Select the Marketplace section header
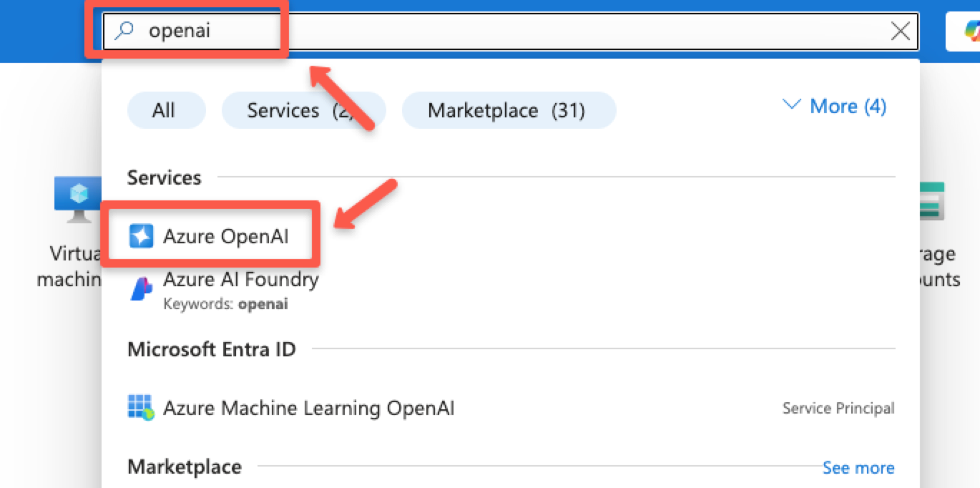This screenshot has width=980, height=488. pyautogui.click(x=184, y=466)
